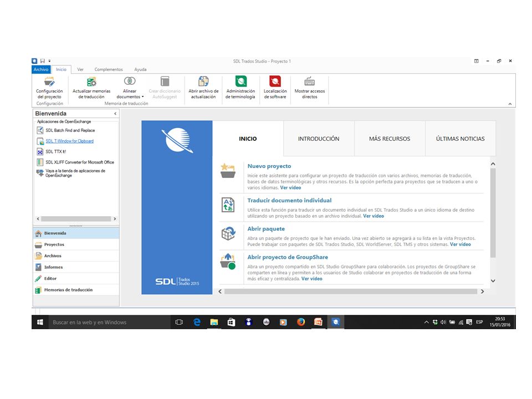The image size is (532, 399).
Task: Click the Nuevo proyecto heading
Action: tap(269, 166)
